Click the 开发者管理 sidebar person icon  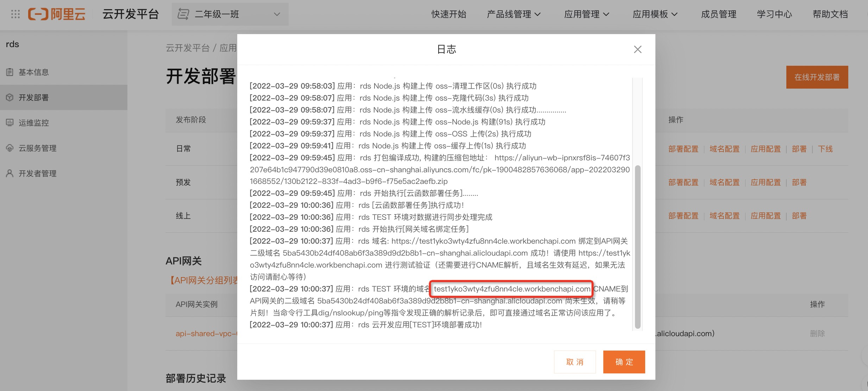pos(10,173)
